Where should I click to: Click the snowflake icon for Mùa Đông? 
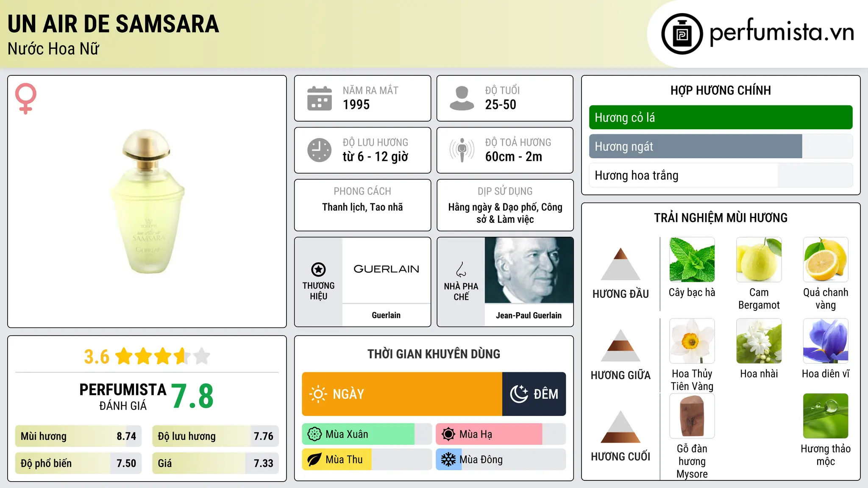448,460
